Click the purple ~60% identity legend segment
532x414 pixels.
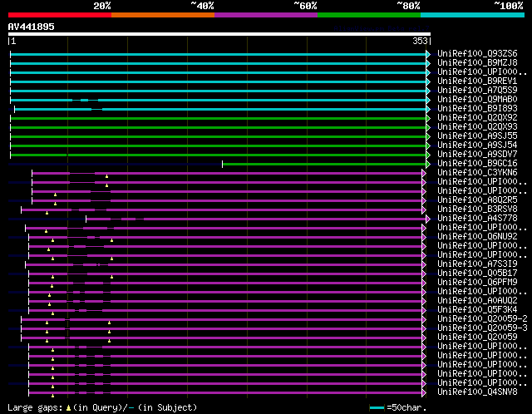(x=266, y=15)
